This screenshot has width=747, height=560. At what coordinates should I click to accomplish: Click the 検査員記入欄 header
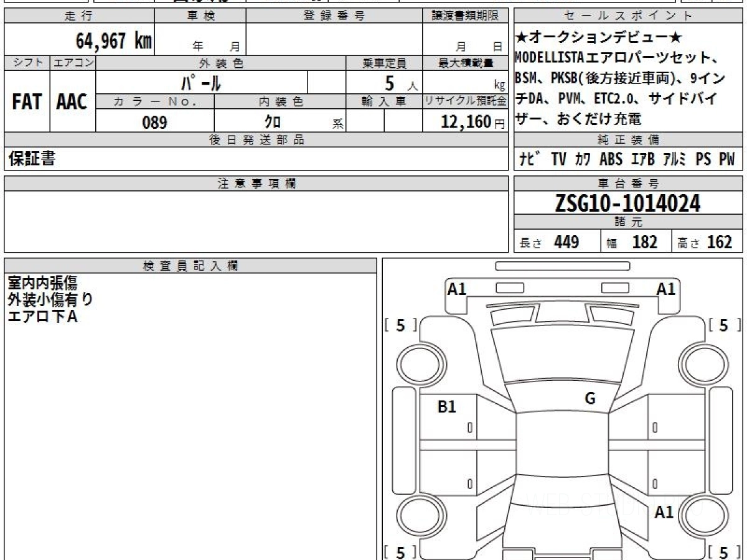tap(190, 266)
